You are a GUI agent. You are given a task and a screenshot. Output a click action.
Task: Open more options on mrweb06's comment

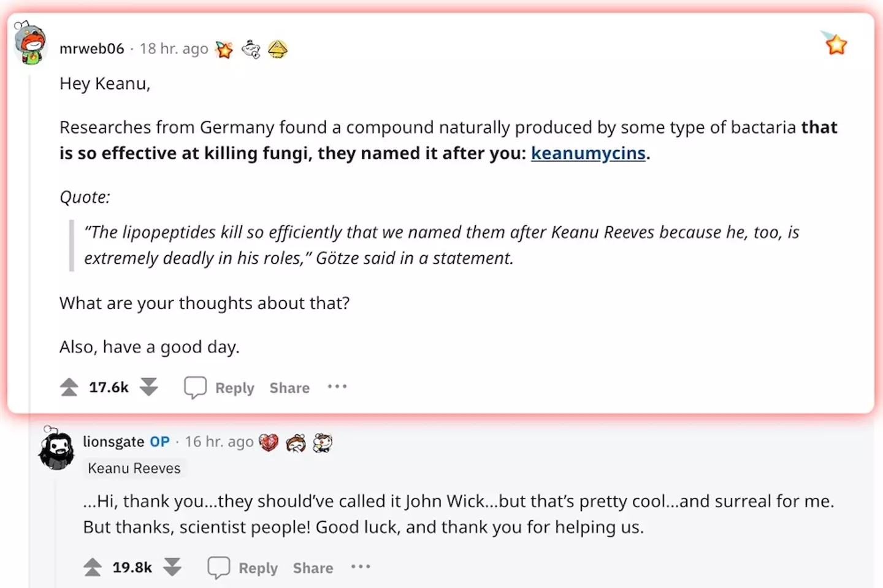coord(337,387)
